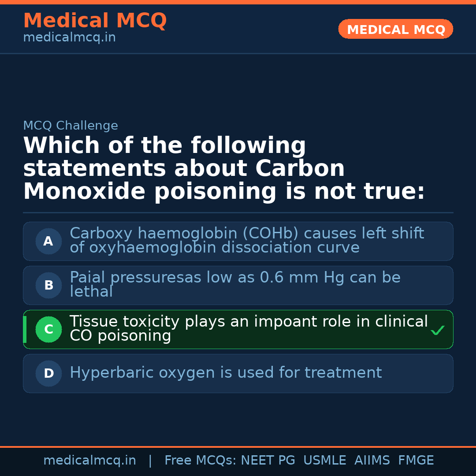The width and height of the screenshot is (476, 476).
Task: Click the Medical MCQ header title
Action: 95,21
